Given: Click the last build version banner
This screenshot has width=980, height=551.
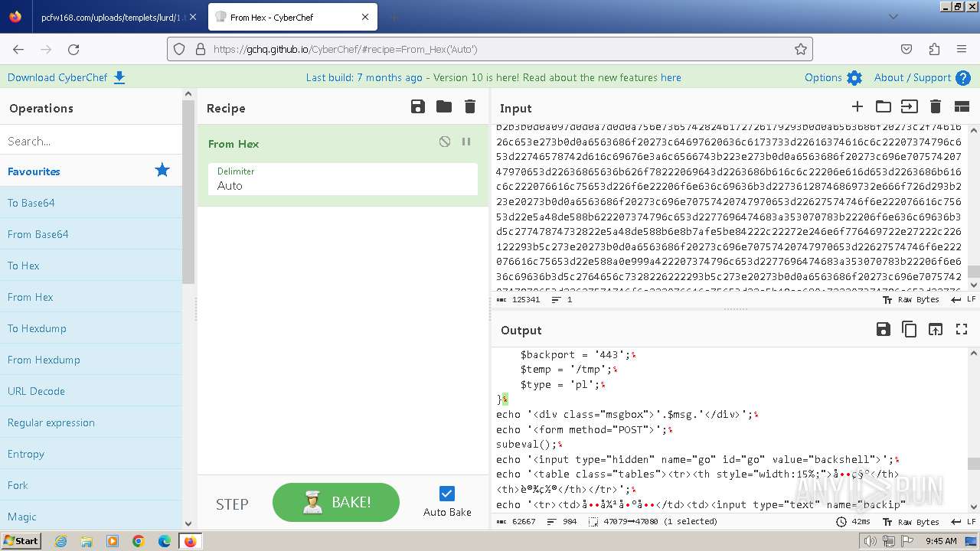Looking at the screenshot, I should point(493,77).
